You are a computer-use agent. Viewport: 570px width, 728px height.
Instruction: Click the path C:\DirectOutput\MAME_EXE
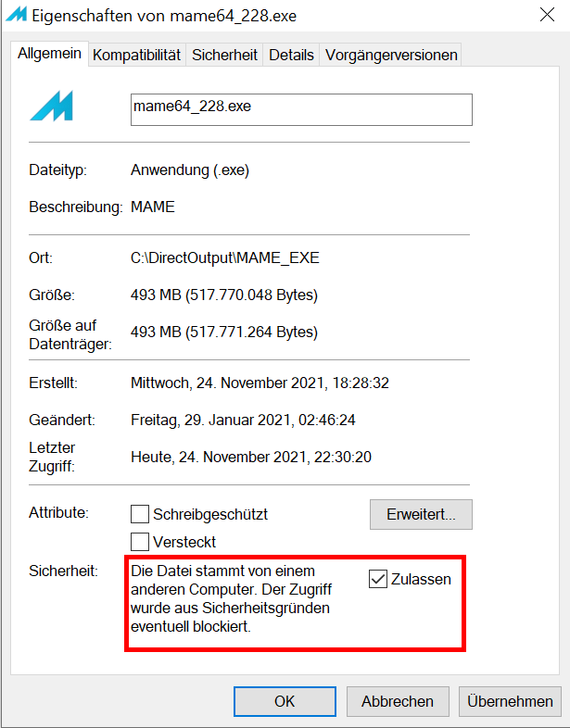point(225,257)
